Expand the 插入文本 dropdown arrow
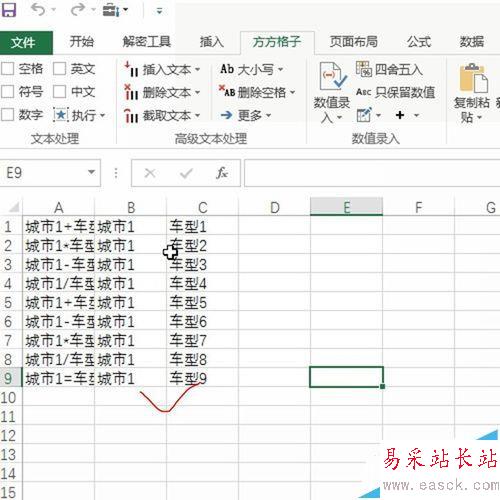500x500 pixels. (197, 70)
